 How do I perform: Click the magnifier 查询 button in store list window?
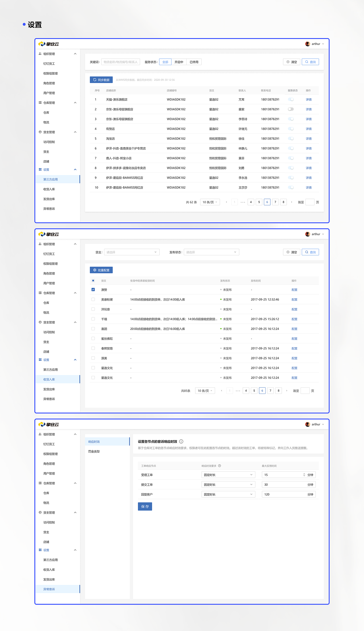tap(310, 62)
